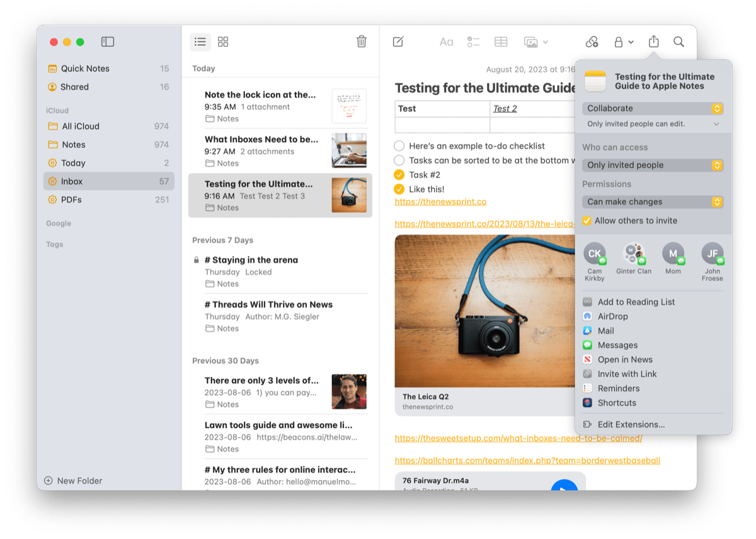Open the Can make changes permissions dropdown
Screen dimensions: 756x539
[653, 202]
